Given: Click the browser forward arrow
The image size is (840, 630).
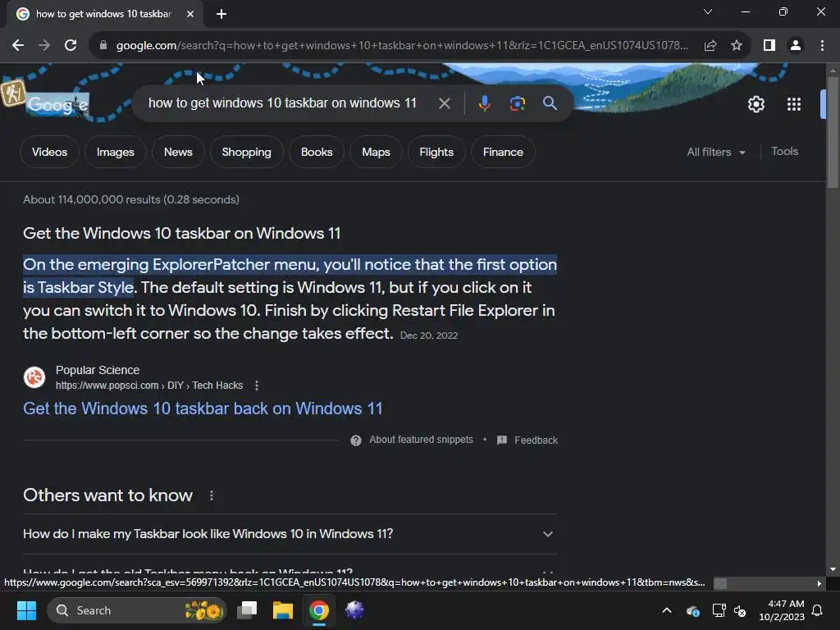Looking at the screenshot, I should (44, 46).
